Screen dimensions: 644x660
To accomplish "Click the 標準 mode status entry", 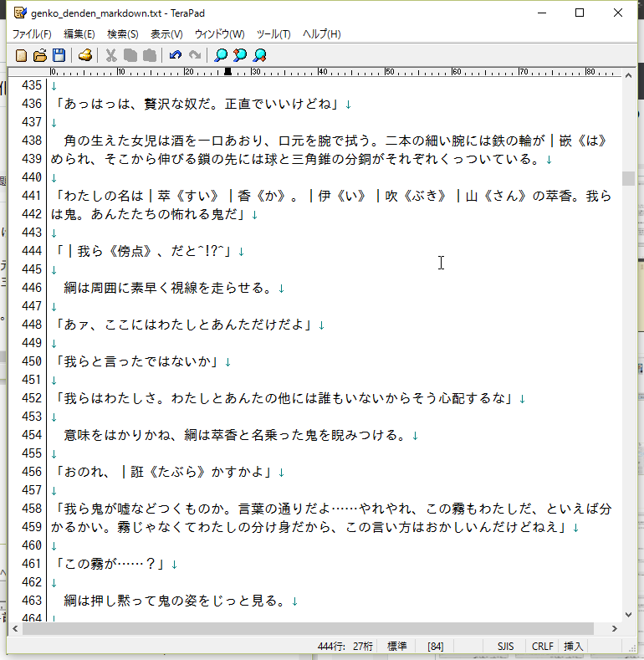I will [396, 646].
